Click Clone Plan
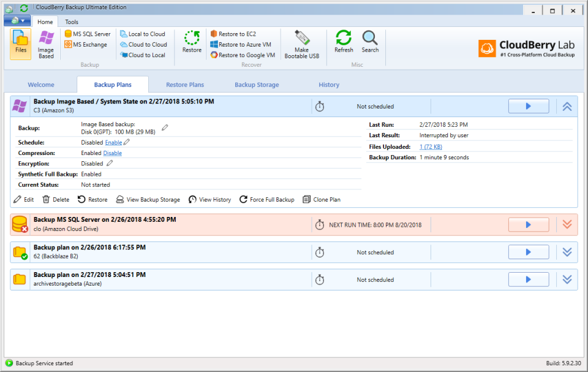The width and height of the screenshot is (588, 372). tap(322, 200)
